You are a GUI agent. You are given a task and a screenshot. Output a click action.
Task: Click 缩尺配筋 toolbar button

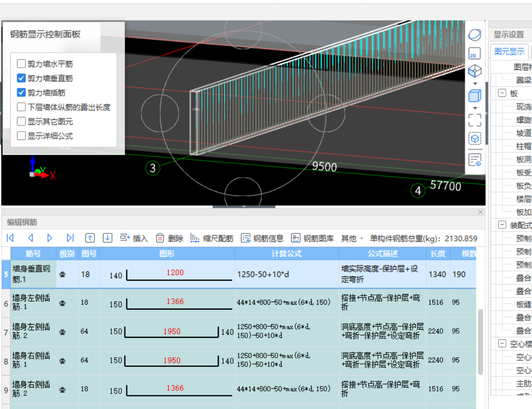[212, 238]
